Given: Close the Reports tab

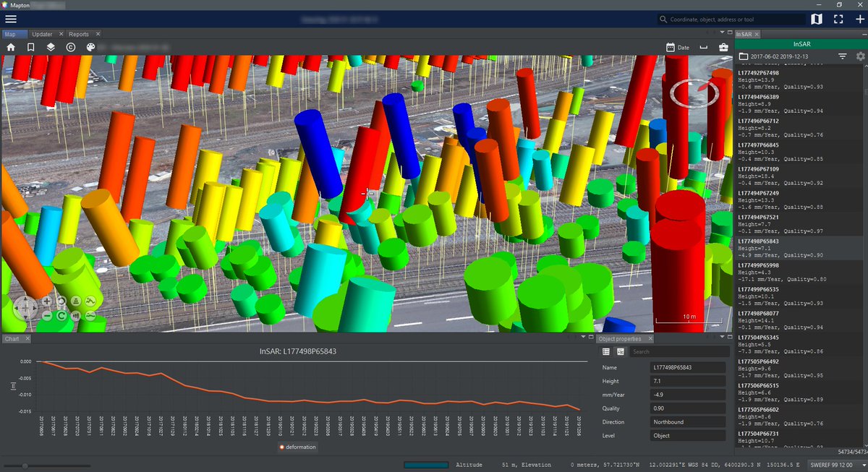Looking at the screenshot, I should 98,34.
